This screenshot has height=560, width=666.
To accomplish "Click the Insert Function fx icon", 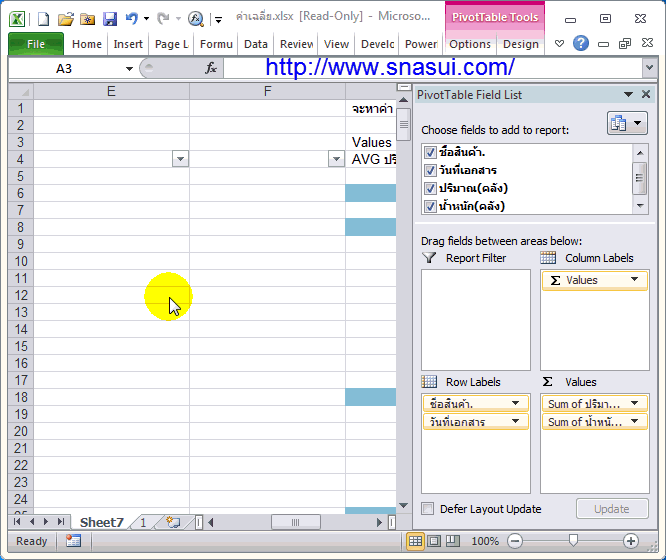I will pyautogui.click(x=211, y=68).
